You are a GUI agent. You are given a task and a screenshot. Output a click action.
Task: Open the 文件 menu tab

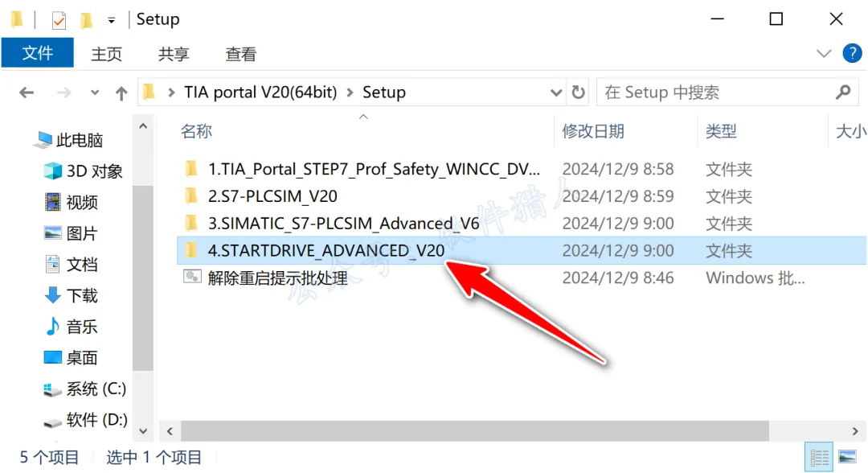click(x=37, y=53)
